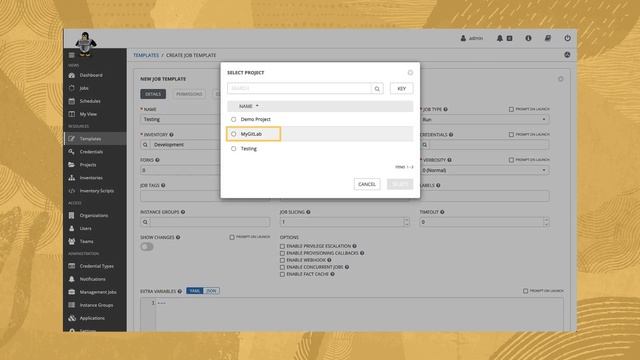Open Jobs icon in sidebar
The height and width of the screenshot is (360, 640).
[72, 88]
